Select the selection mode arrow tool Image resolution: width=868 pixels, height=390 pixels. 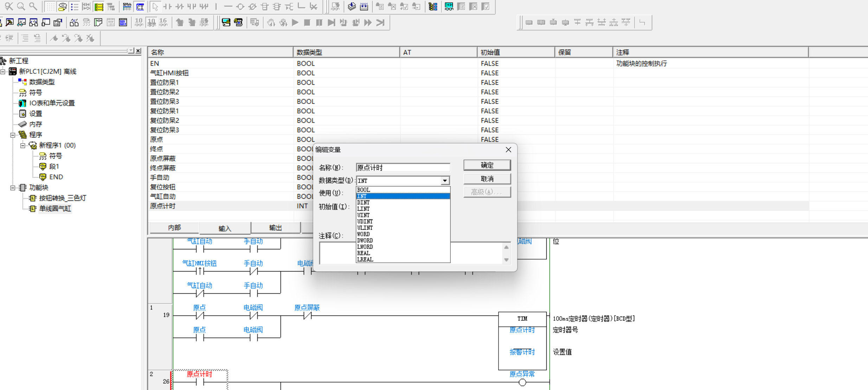[155, 6]
